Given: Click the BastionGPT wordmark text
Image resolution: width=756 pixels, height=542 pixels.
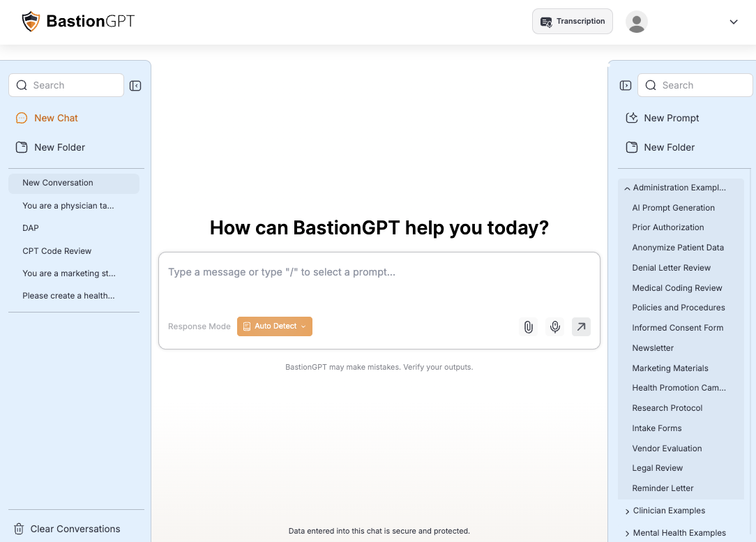Looking at the screenshot, I should coord(90,21).
